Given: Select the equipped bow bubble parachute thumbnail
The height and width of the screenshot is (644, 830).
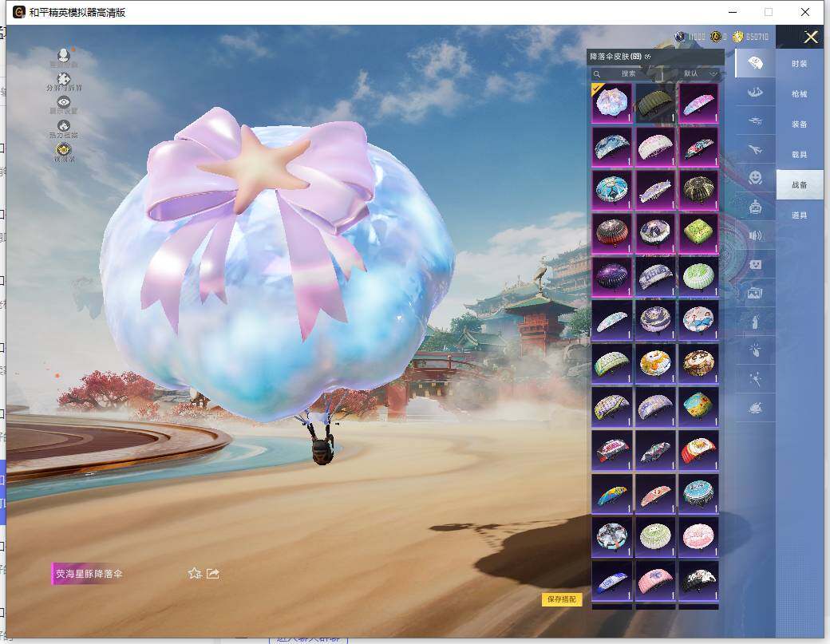Looking at the screenshot, I should pos(611,103).
